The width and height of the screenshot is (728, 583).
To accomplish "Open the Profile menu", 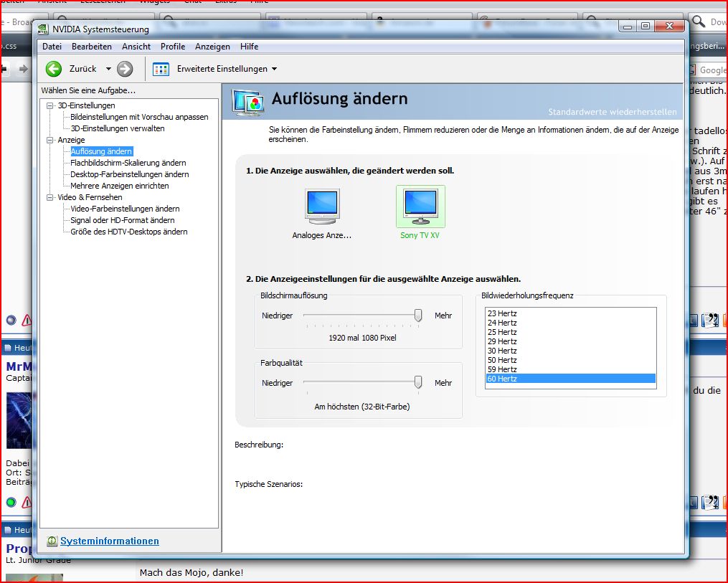I will 173,47.
